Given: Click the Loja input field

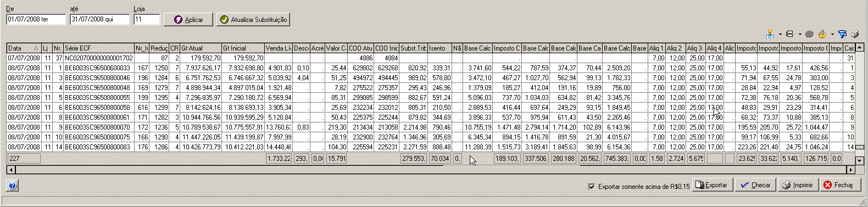Looking at the screenshot, I should click(147, 19).
